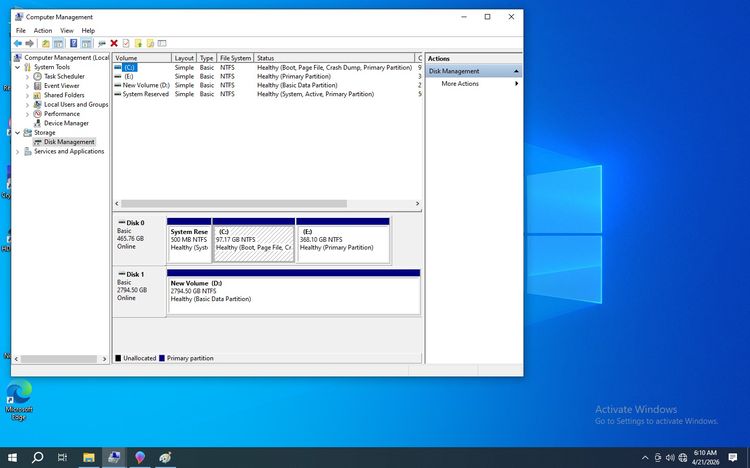Screen dimensions: 750x468
Task: Select the (C:) volume row in list
Action: (267, 67)
